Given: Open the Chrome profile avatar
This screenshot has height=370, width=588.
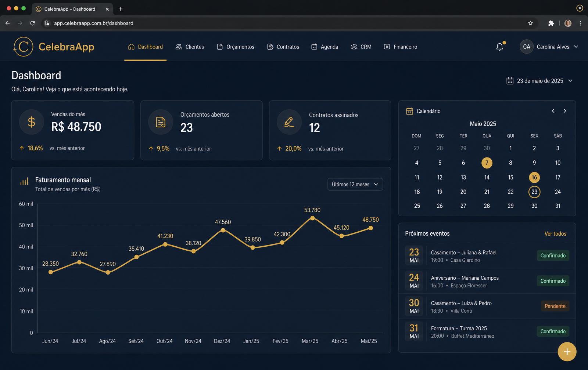Looking at the screenshot, I should tap(568, 23).
